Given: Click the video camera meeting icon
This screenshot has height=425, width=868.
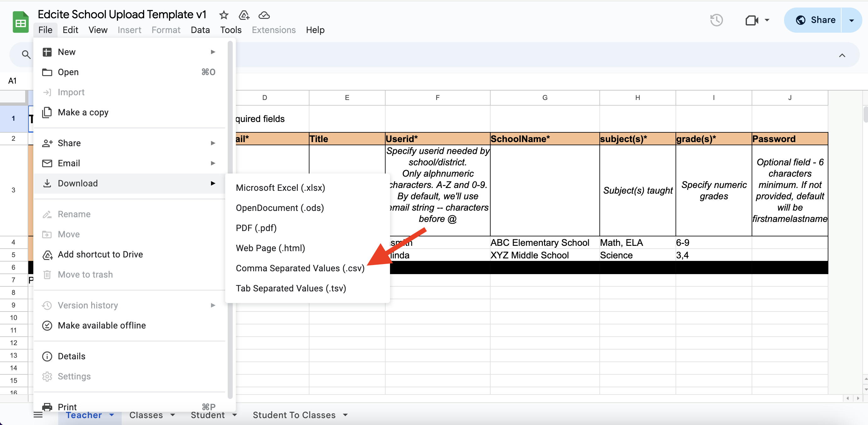Looking at the screenshot, I should click(752, 20).
